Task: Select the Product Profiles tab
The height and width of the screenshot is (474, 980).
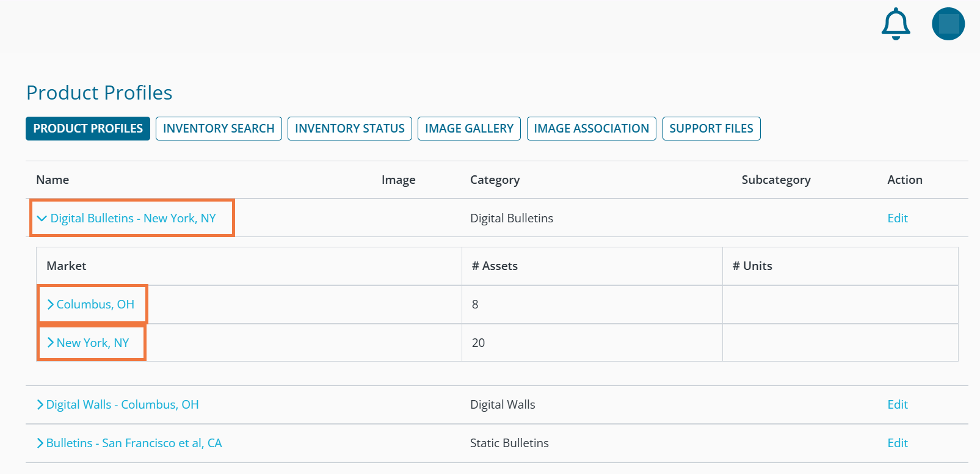Action: click(x=88, y=128)
